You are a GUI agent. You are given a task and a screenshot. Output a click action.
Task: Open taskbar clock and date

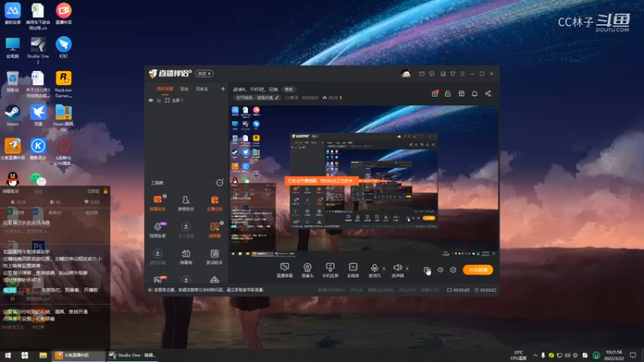(x=613, y=356)
